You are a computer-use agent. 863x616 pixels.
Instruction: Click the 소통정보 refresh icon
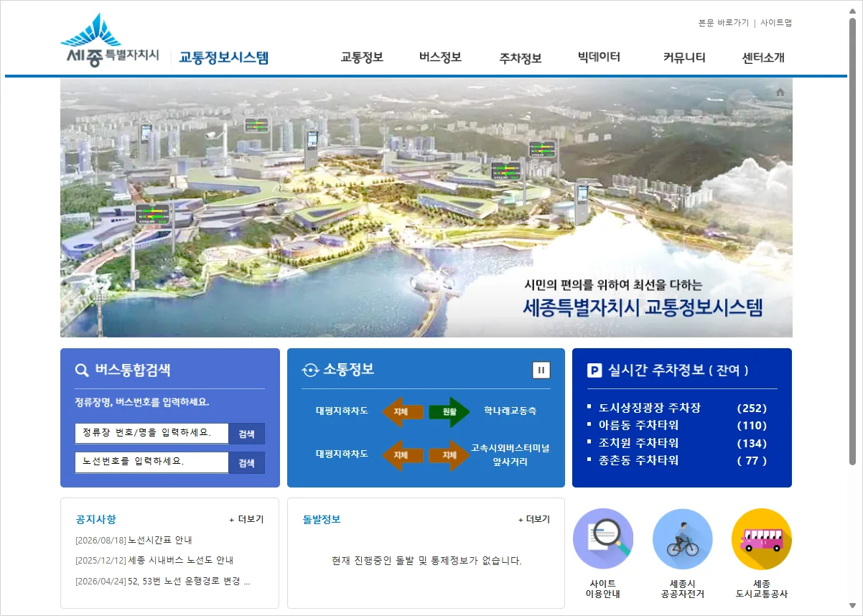tap(310, 370)
